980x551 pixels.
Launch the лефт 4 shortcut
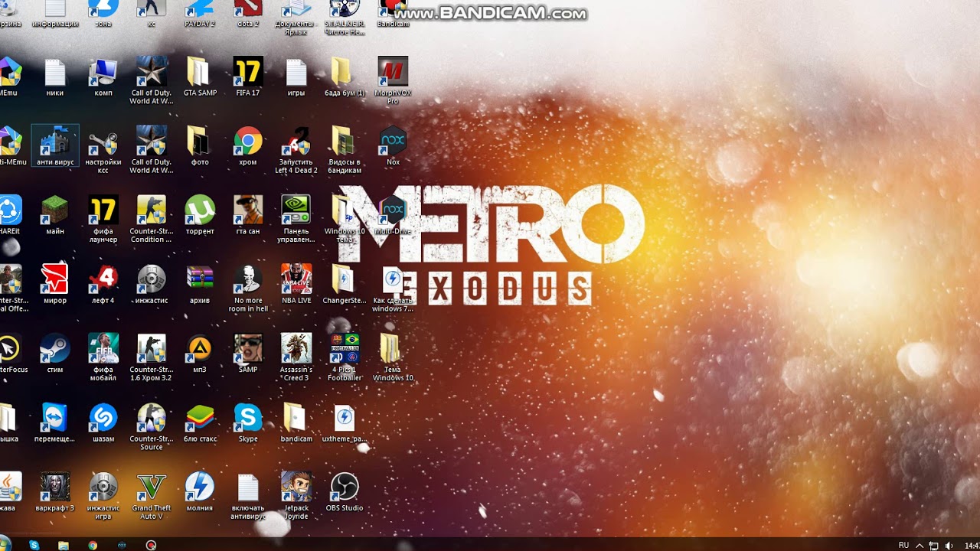103,285
